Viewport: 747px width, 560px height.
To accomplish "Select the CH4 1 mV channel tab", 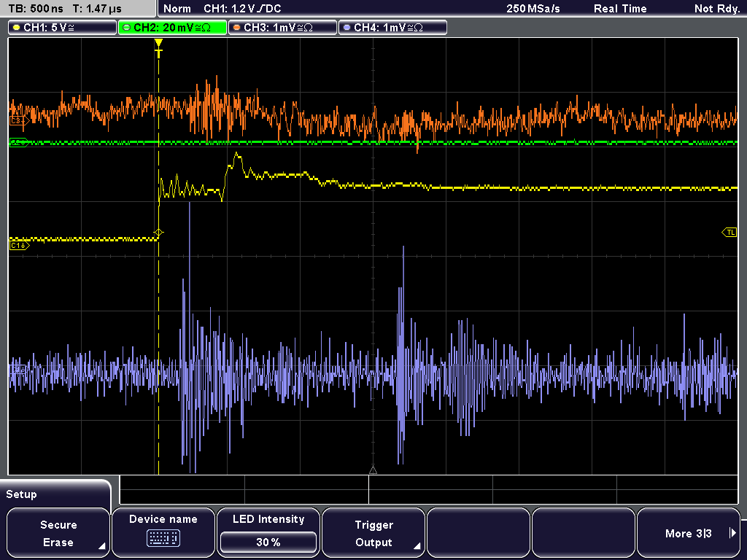I will point(392,28).
